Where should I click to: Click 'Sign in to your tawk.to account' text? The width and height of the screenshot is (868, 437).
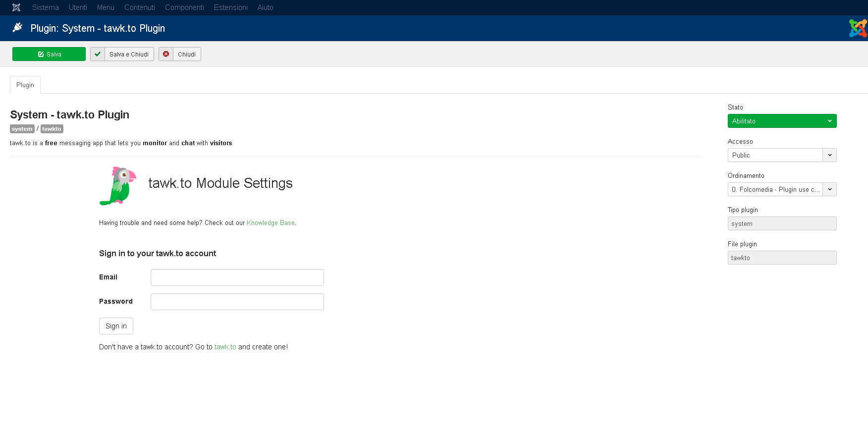[158, 253]
